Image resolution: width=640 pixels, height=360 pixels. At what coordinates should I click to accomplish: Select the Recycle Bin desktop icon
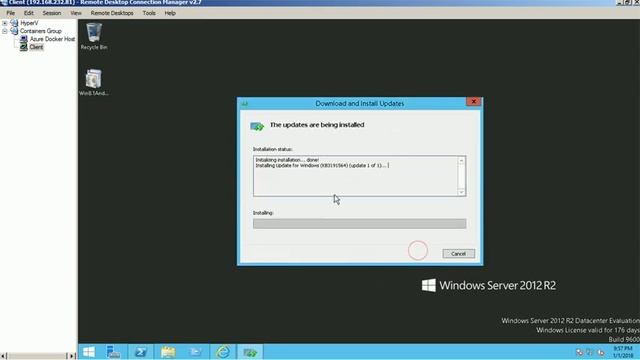[94, 37]
